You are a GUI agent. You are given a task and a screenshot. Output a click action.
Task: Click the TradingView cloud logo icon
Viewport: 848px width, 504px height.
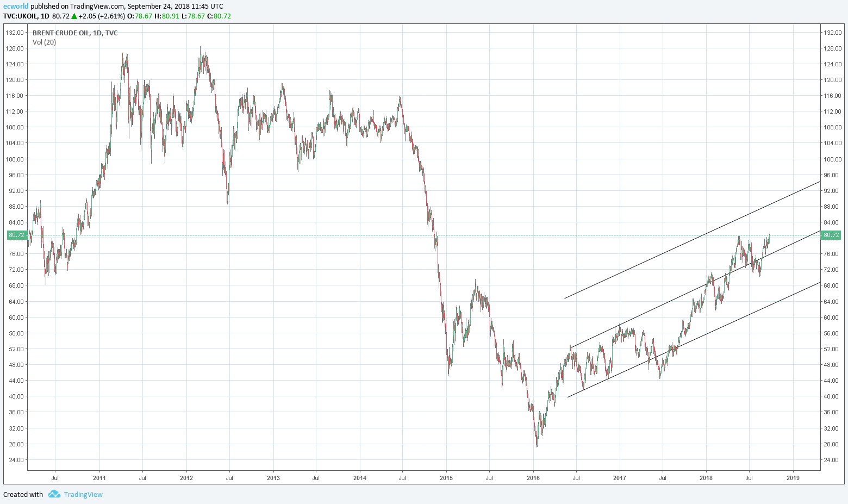tap(54, 494)
